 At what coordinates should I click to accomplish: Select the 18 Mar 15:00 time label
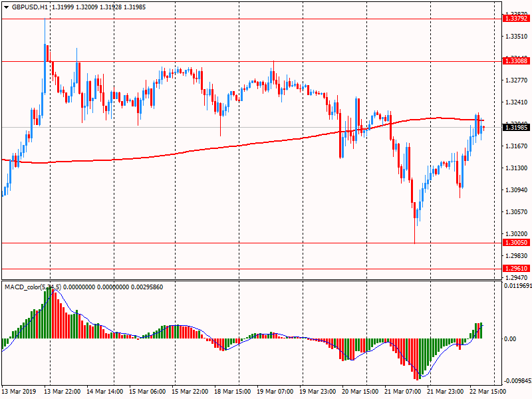[x=233, y=392]
